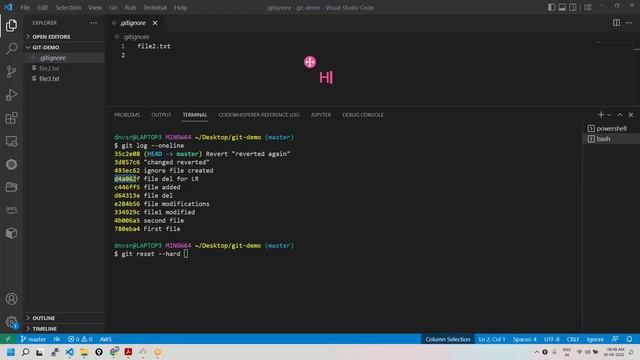Open the Search view in activity bar
This screenshot has width=640, height=360.
(11, 49)
